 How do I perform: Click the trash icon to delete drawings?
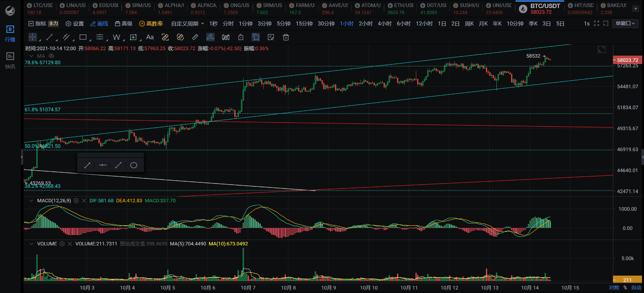pos(286,37)
